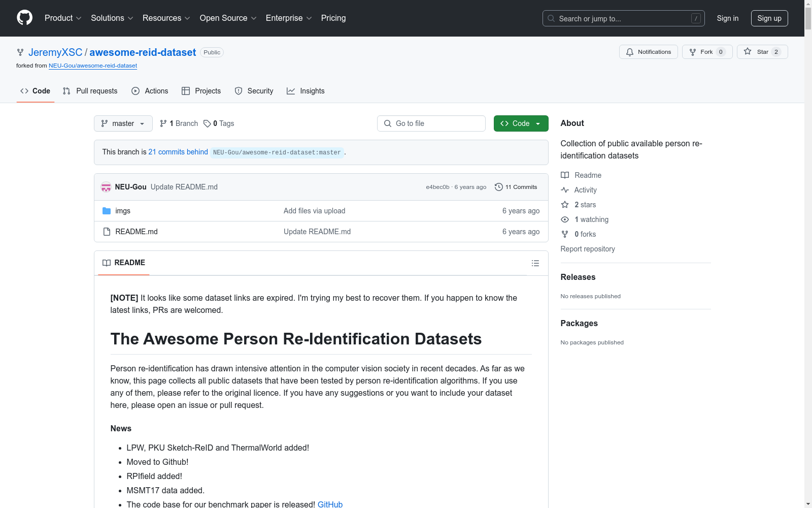Click the fork icon beside 0 forks
The image size is (812, 508).
565,234
